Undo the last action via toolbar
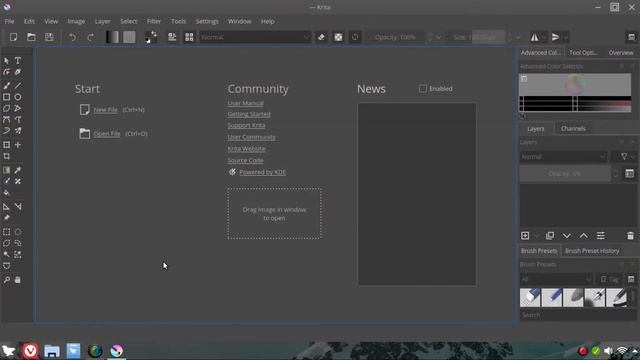The image size is (640, 360). click(x=72, y=37)
